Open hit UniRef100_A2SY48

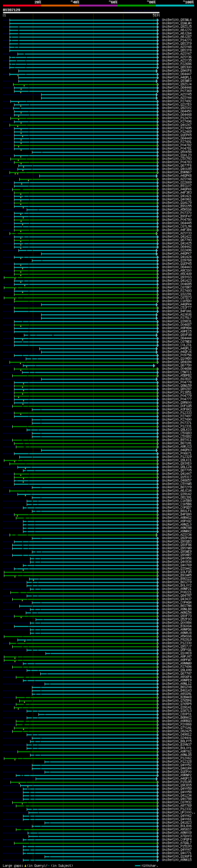pos(176,47)
